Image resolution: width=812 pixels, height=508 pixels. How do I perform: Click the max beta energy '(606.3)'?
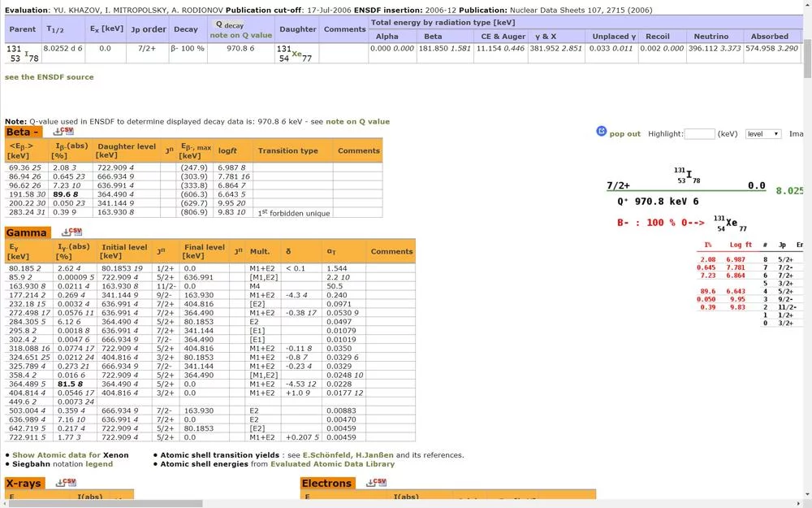point(194,194)
